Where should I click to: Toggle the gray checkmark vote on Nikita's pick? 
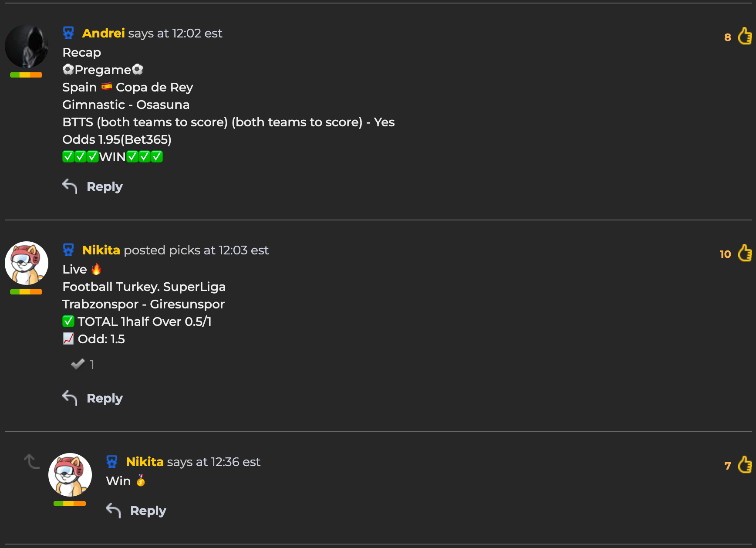point(78,364)
